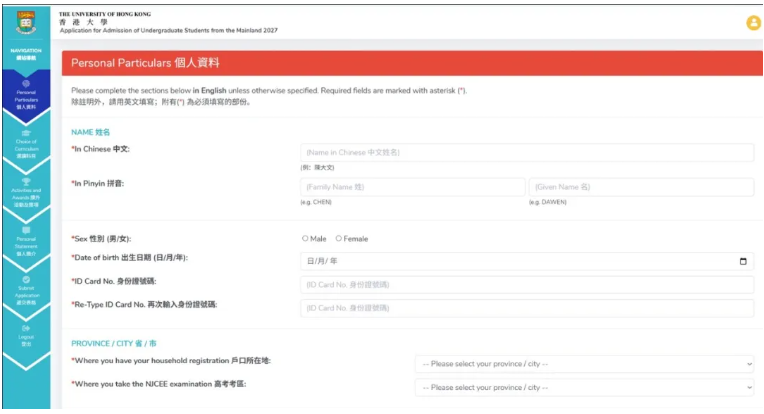
Task: Open the Personal Statement navigation step
Action: (x=26, y=242)
